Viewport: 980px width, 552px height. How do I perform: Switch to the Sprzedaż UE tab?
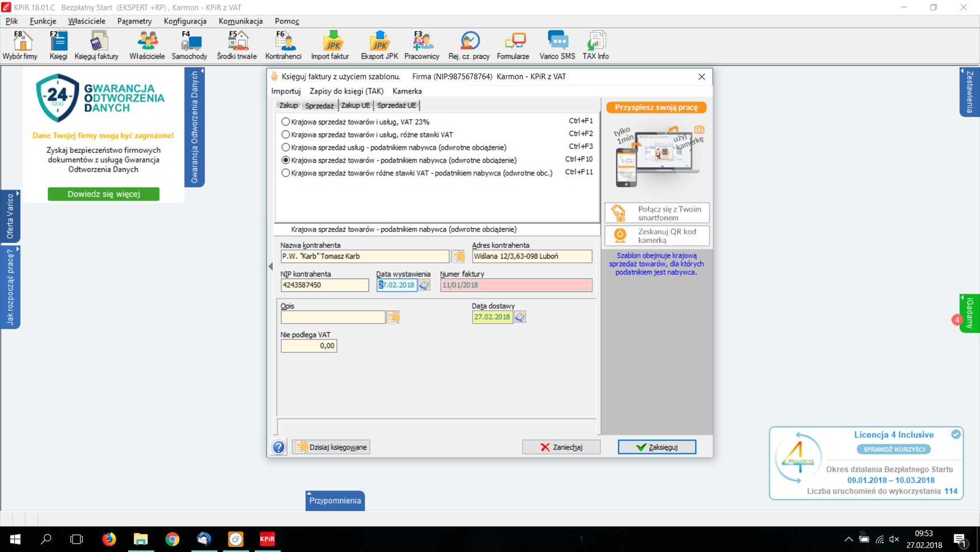(x=397, y=105)
